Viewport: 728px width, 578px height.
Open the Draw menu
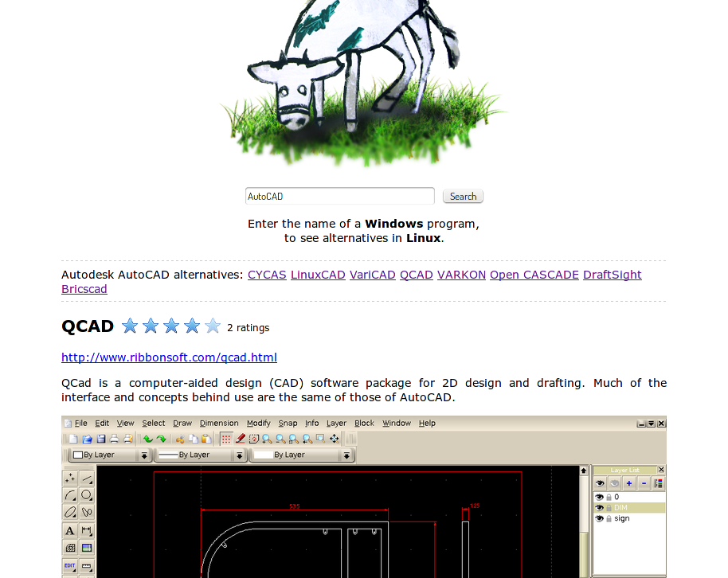(x=182, y=424)
